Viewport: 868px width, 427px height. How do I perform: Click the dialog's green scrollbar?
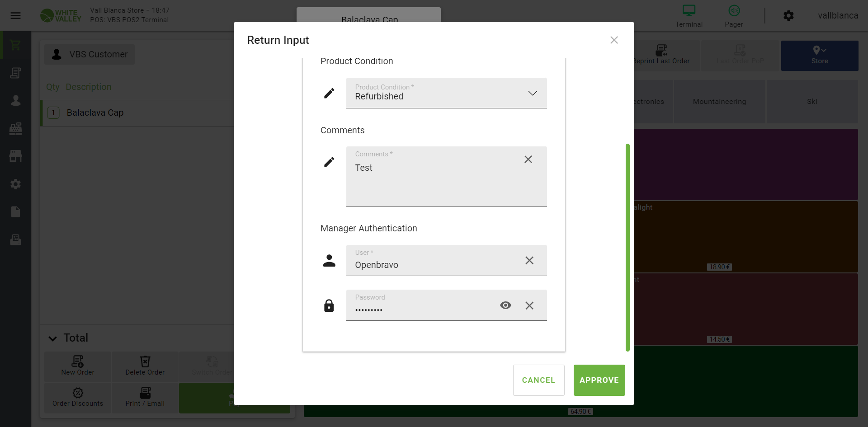point(627,247)
